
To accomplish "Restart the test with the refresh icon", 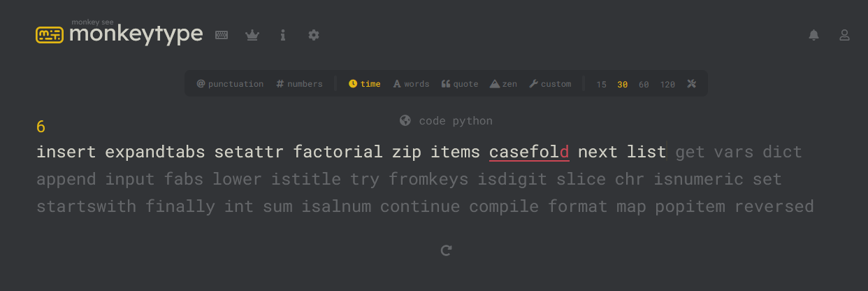I will [x=447, y=250].
